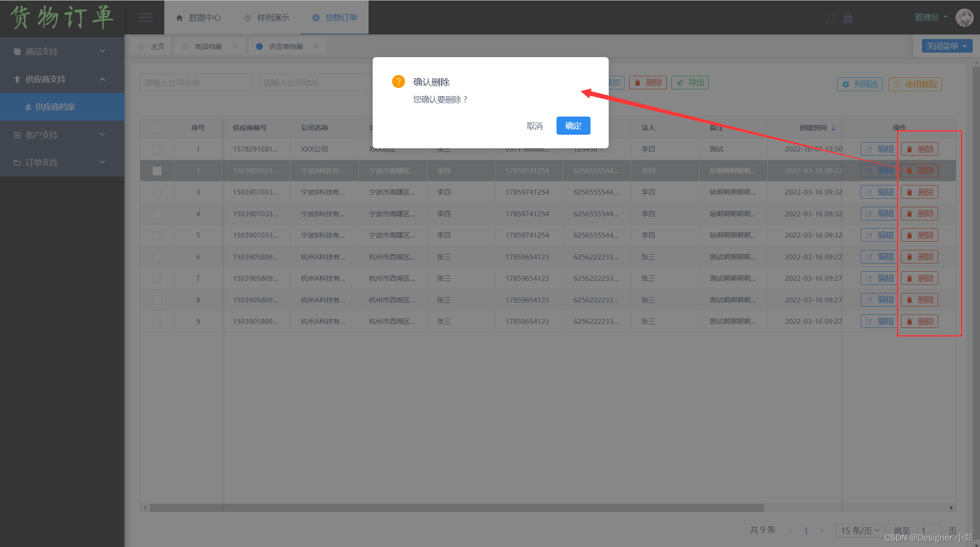This screenshot has height=547, width=980.
Task: Click 取消 to cancel deletion
Action: pos(534,126)
